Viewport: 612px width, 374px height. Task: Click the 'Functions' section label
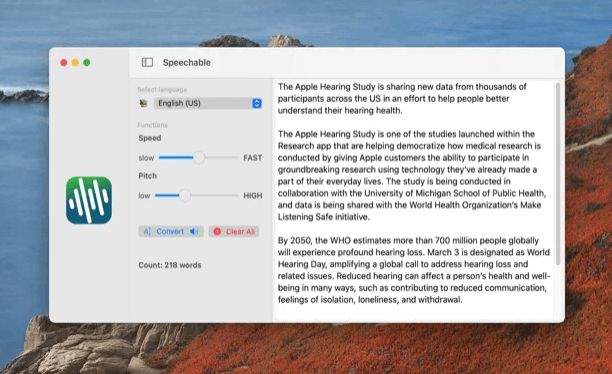point(152,125)
